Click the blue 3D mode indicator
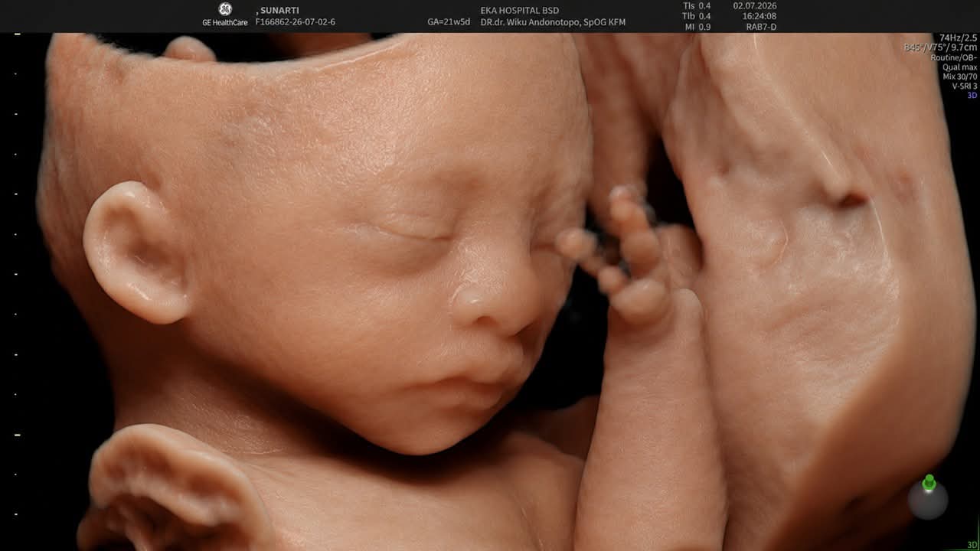 [x=972, y=96]
